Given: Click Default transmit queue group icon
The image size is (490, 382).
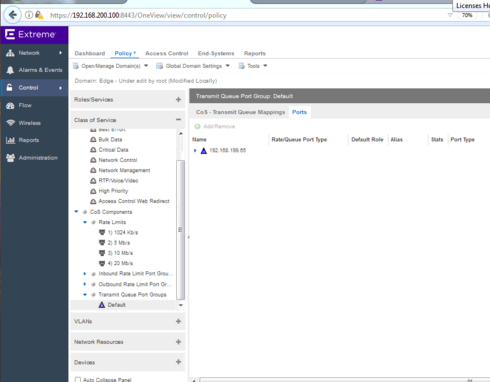Looking at the screenshot, I should (102, 305).
